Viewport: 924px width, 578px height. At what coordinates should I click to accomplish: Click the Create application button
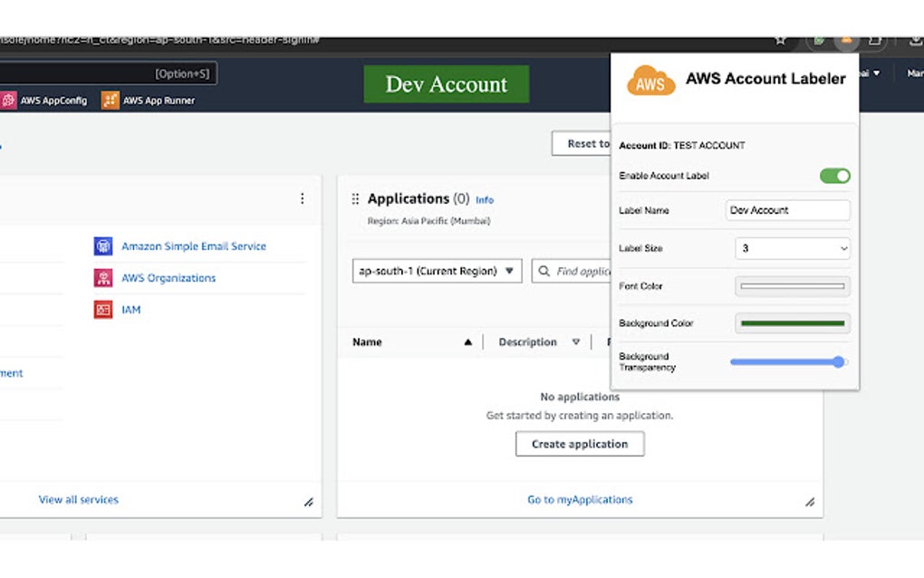pos(580,444)
